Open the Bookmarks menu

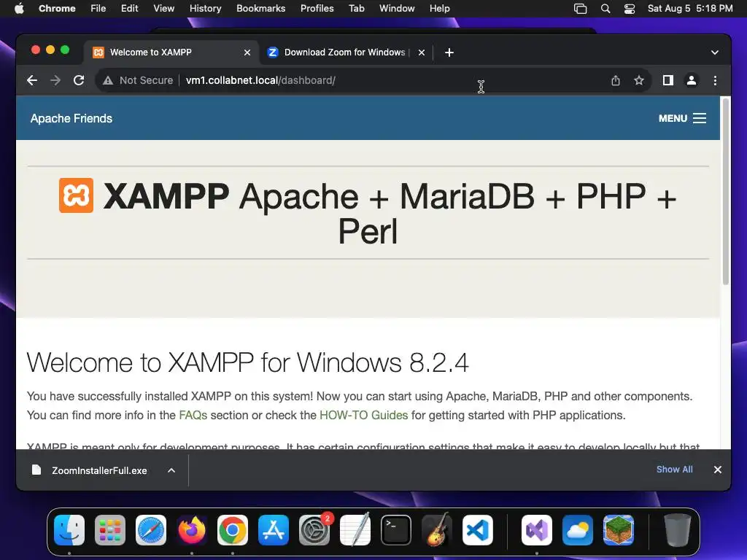tap(260, 9)
